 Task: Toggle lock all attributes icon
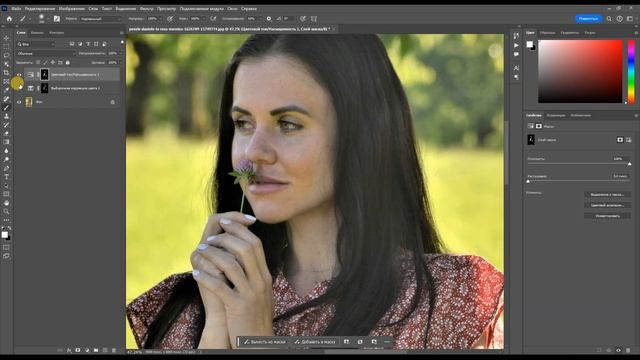click(x=68, y=62)
